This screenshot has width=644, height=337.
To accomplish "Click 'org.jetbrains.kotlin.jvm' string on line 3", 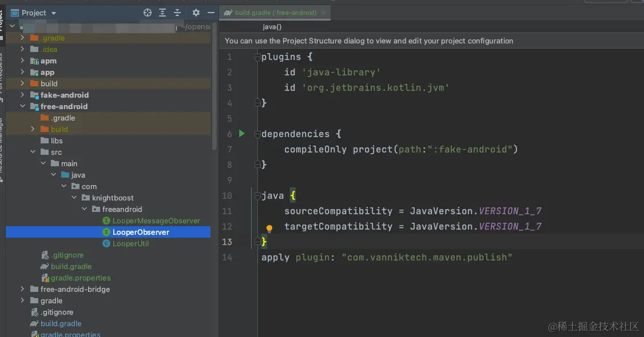I will pyautogui.click(x=375, y=88).
